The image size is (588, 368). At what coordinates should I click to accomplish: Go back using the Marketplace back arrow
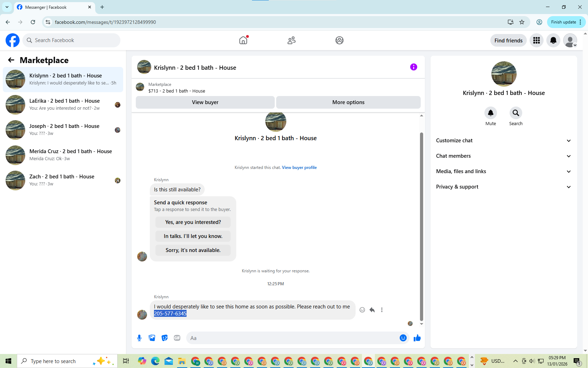(11, 60)
